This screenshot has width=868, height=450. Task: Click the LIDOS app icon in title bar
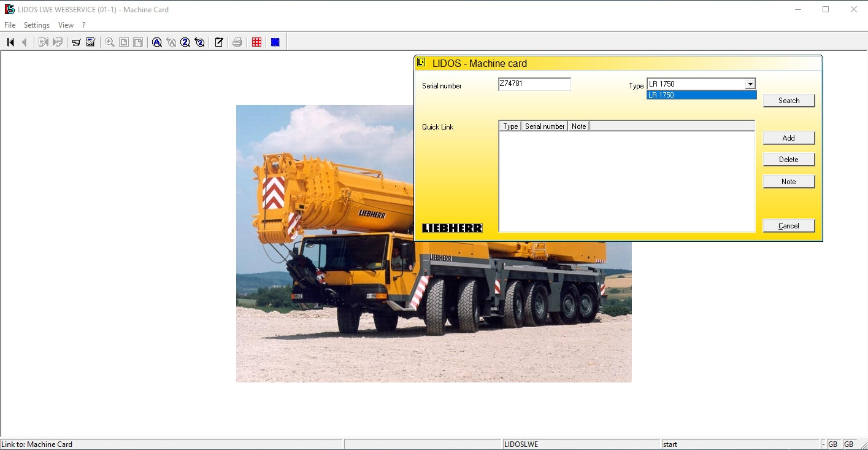coord(9,9)
